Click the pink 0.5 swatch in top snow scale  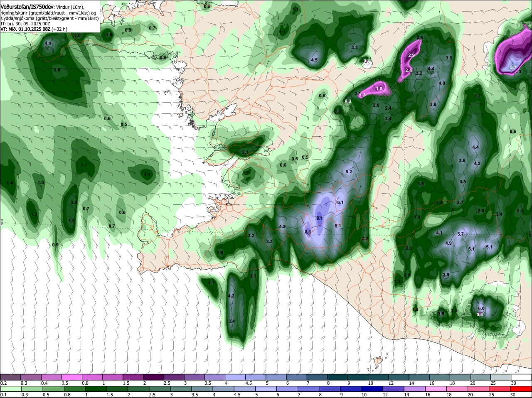(x=71, y=377)
